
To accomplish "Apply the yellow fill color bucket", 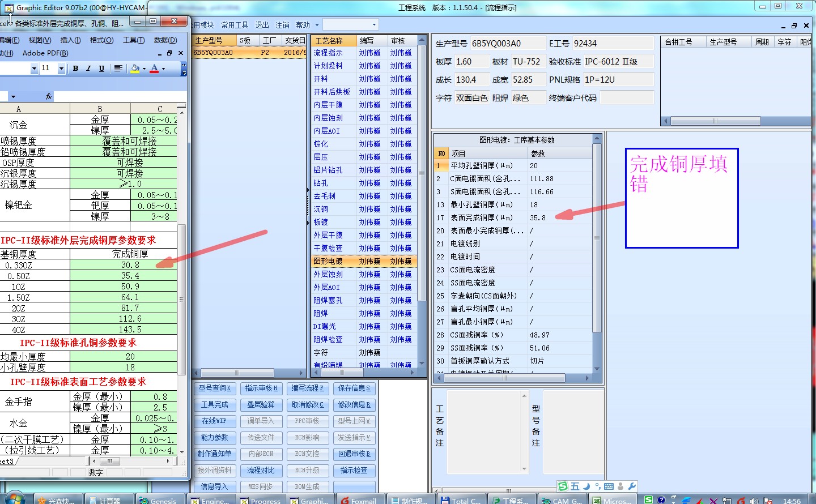I will (x=135, y=69).
